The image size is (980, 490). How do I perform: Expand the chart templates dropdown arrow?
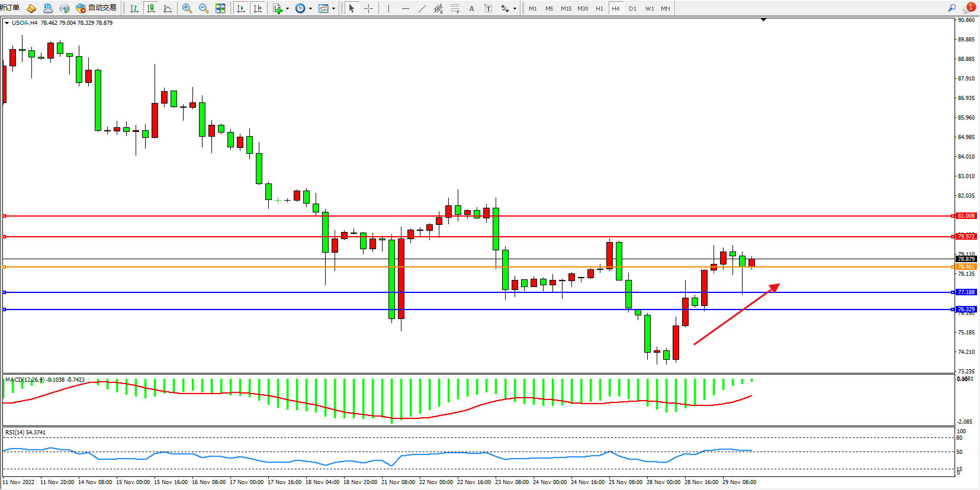tap(333, 8)
